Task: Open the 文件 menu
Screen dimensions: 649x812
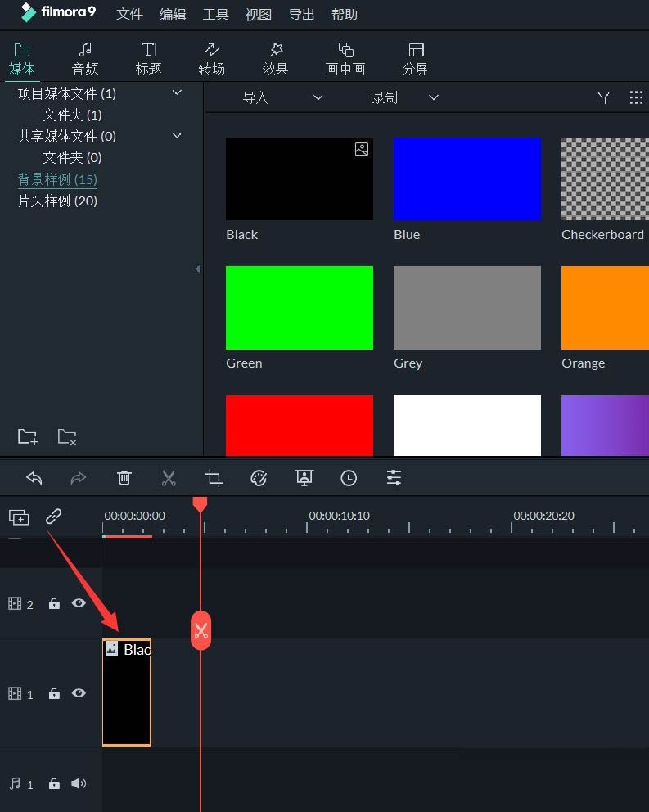Action: pyautogui.click(x=129, y=15)
